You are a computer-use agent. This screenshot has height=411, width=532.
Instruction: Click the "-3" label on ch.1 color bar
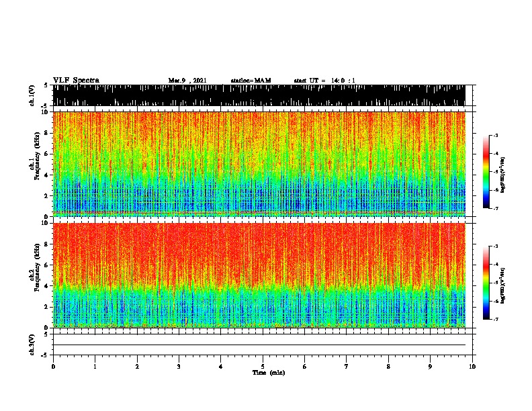pyautogui.click(x=496, y=135)
